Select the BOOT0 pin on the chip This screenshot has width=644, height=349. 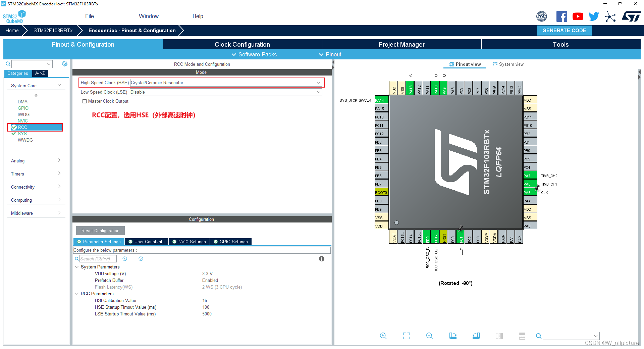381,192
